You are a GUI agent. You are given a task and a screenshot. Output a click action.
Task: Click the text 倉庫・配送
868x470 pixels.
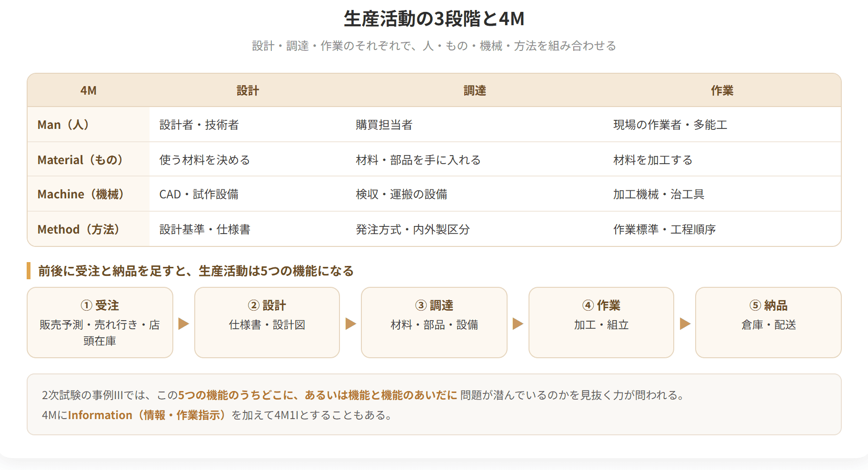768,325
